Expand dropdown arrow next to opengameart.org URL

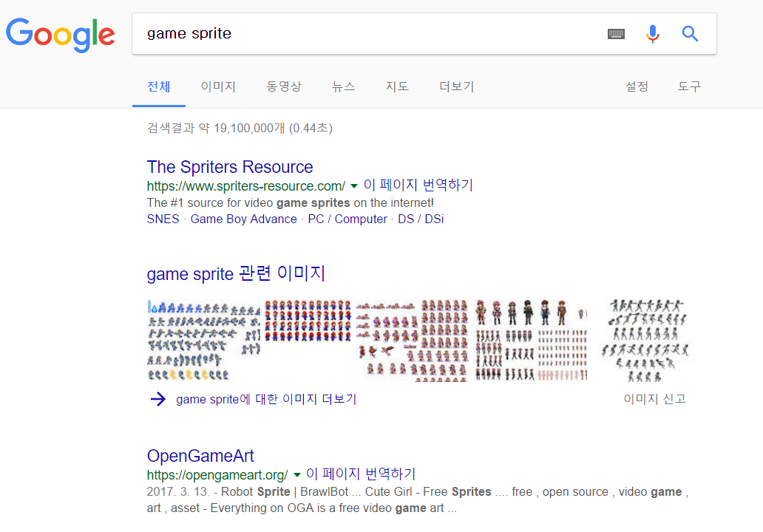[x=296, y=475]
